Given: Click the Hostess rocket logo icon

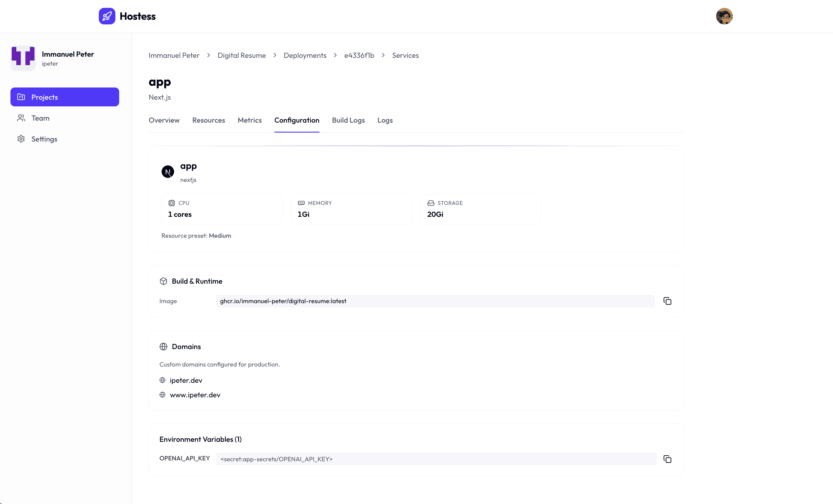Looking at the screenshot, I should [107, 16].
